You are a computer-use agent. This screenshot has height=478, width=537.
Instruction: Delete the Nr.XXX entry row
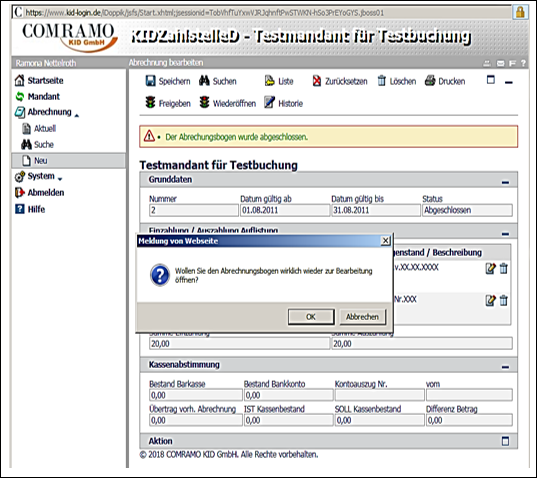click(503, 301)
